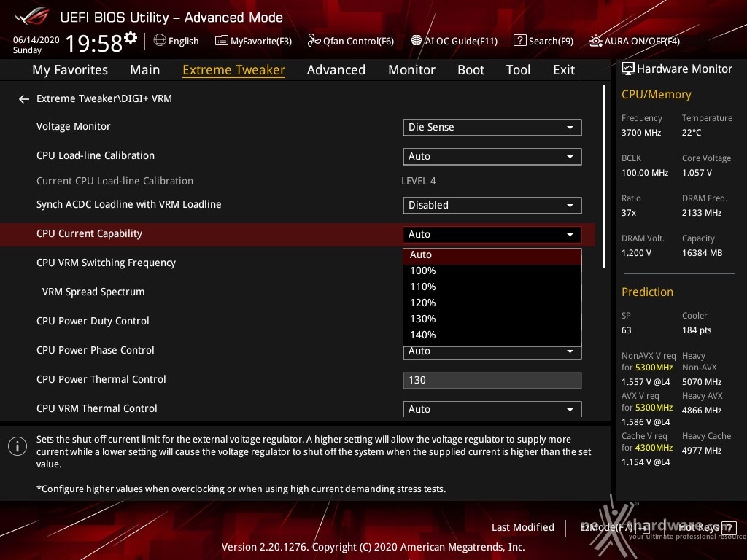Image resolution: width=747 pixels, height=560 pixels.
Task: Select the CPU Power Thermal Control label
Action: [x=101, y=379]
